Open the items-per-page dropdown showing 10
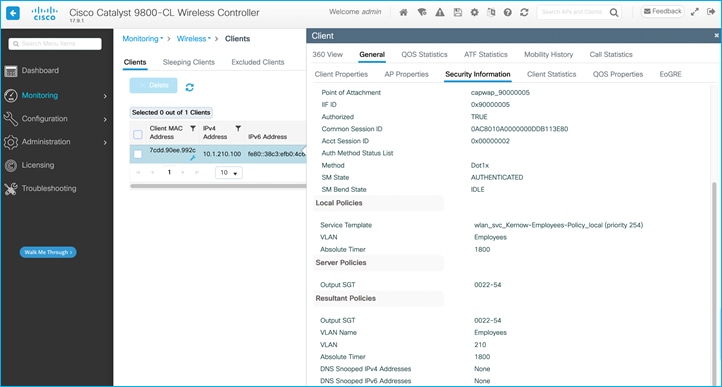The height and width of the screenshot is (387, 722). coord(229,173)
